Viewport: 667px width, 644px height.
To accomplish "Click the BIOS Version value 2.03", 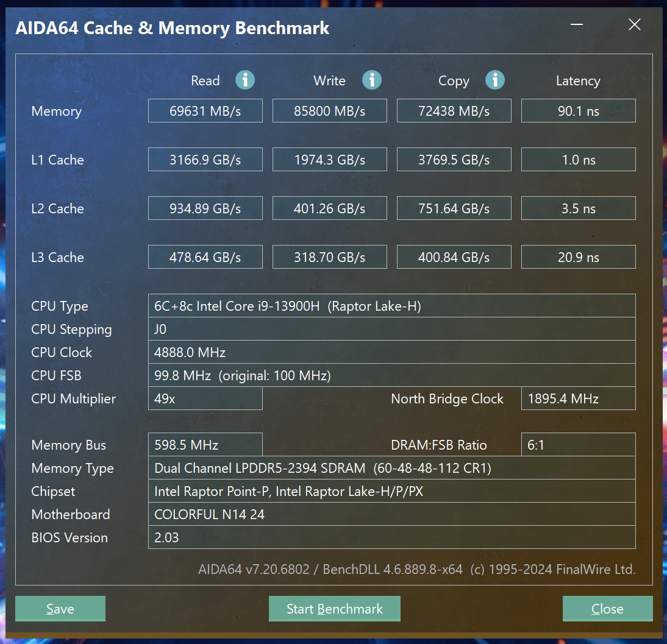I will click(x=392, y=537).
